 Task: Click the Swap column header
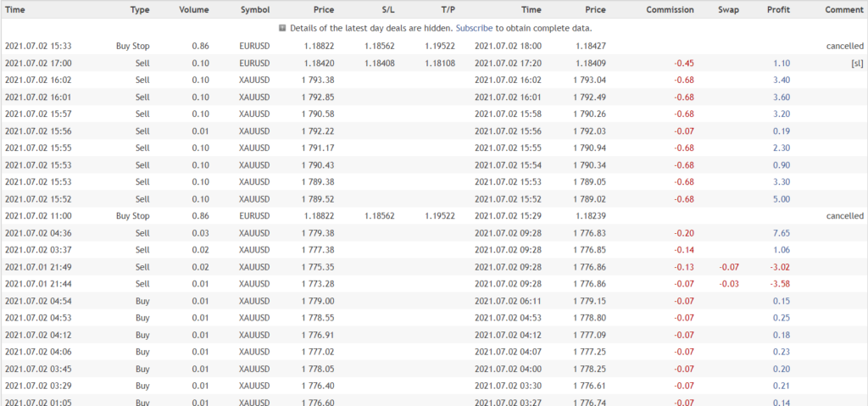728,9
